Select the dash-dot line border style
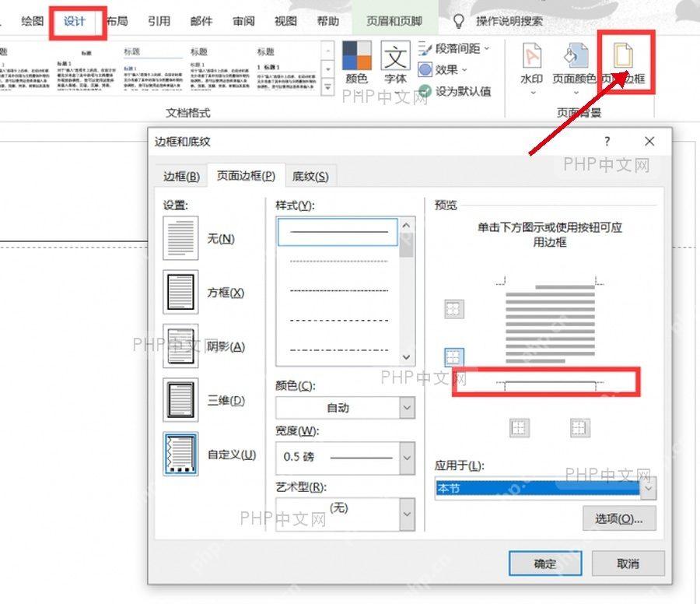The height and width of the screenshot is (604, 700). tap(338, 349)
